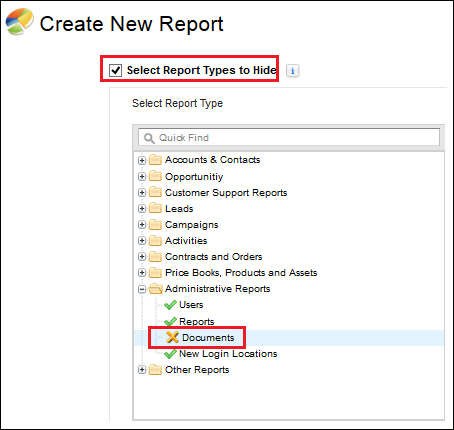Click the Price Books folder icon

[x=155, y=272]
